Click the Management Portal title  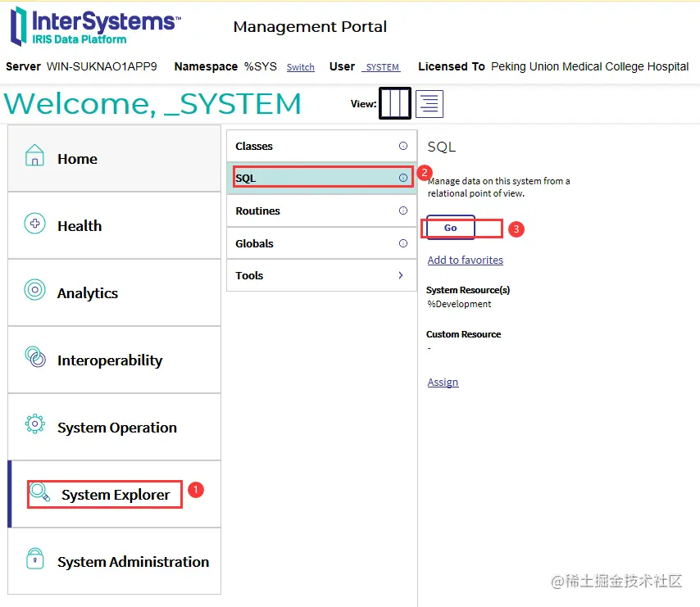click(x=310, y=27)
